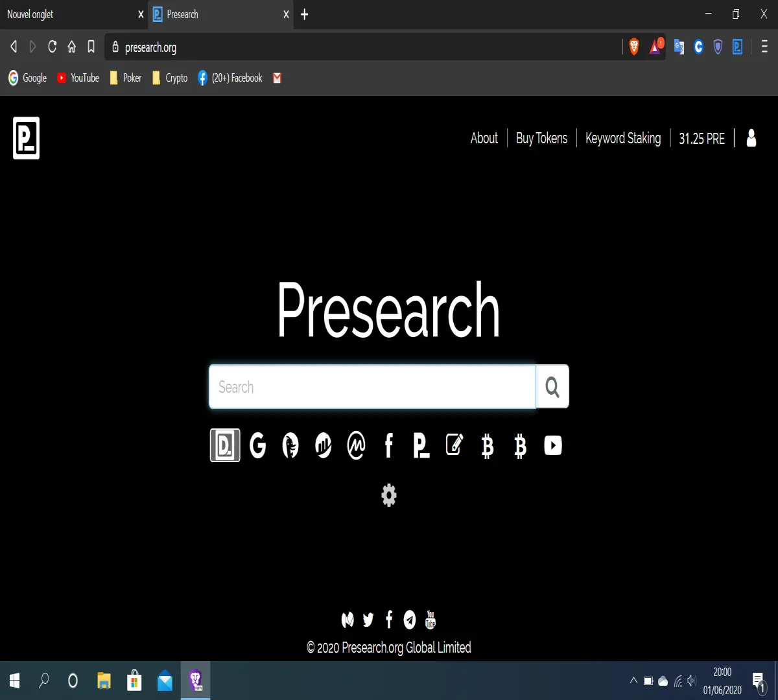Image resolution: width=778 pixels, height=700 pixels.
Task: Open the Brave hamburger main menu
Action: pos(764,47)
